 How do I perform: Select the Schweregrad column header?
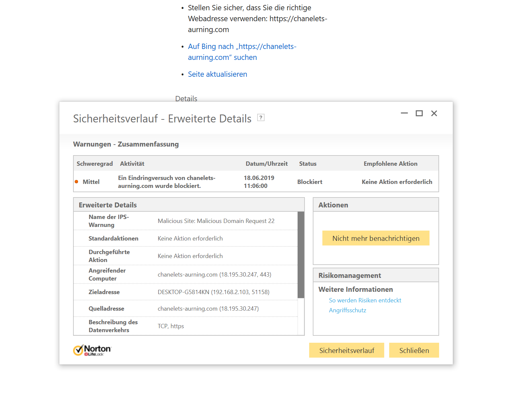[x=95, y=164]
